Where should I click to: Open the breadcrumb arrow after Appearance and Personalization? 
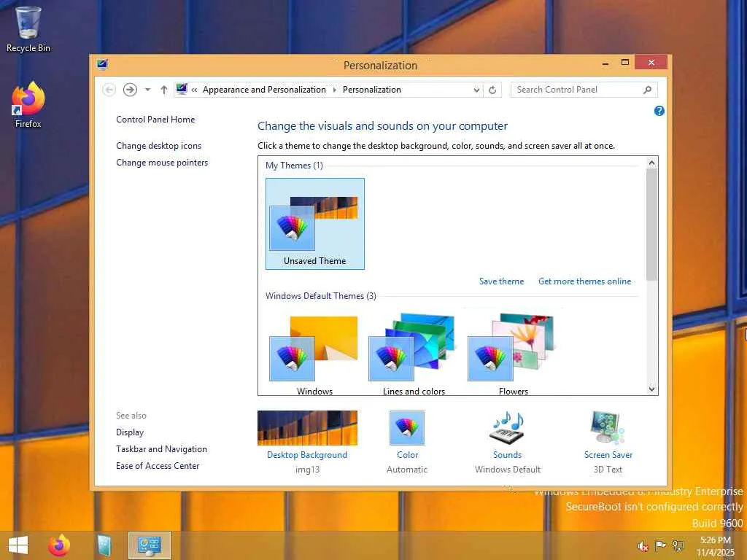coord(334,90)
